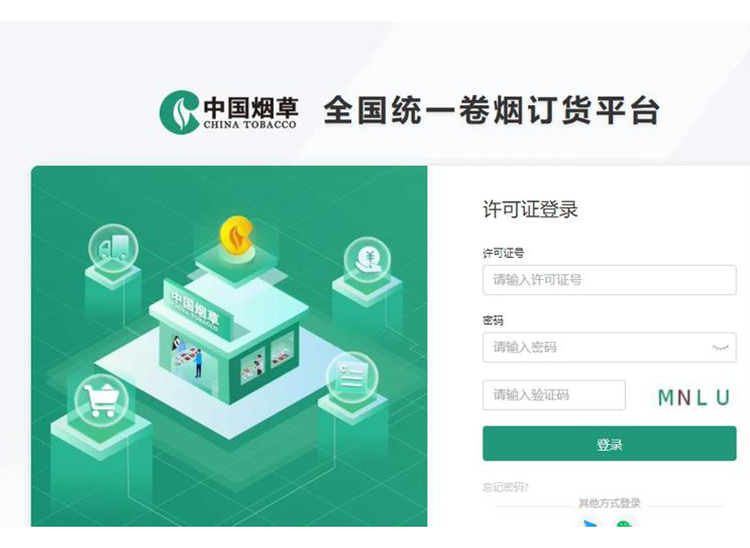Image resolution: width=750 pixels, height=548 pixels.
Task: Click the document list bubble icon
Action: click(x=352, y=377)
